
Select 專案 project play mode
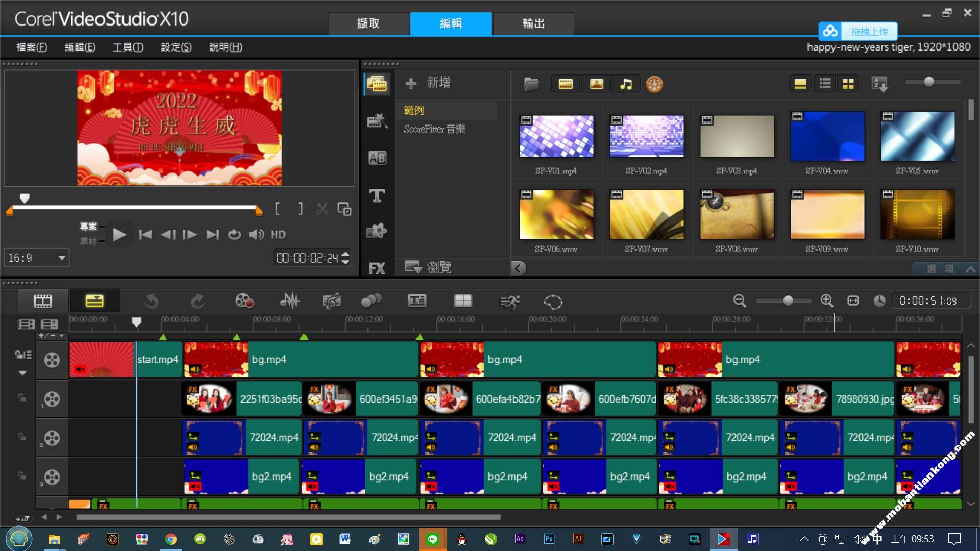[88, 226]
